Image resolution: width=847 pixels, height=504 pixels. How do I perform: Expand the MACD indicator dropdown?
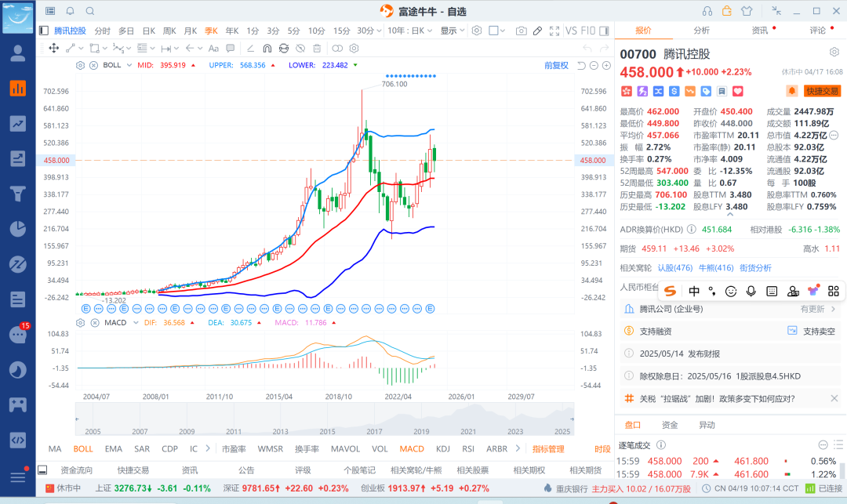(x=136, y=323)
